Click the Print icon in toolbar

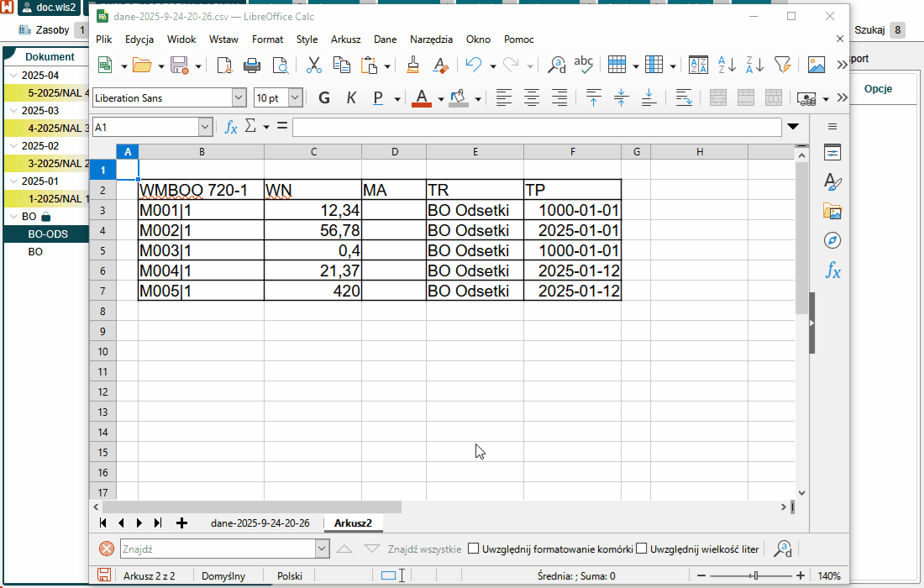click(x=251, y=66)
